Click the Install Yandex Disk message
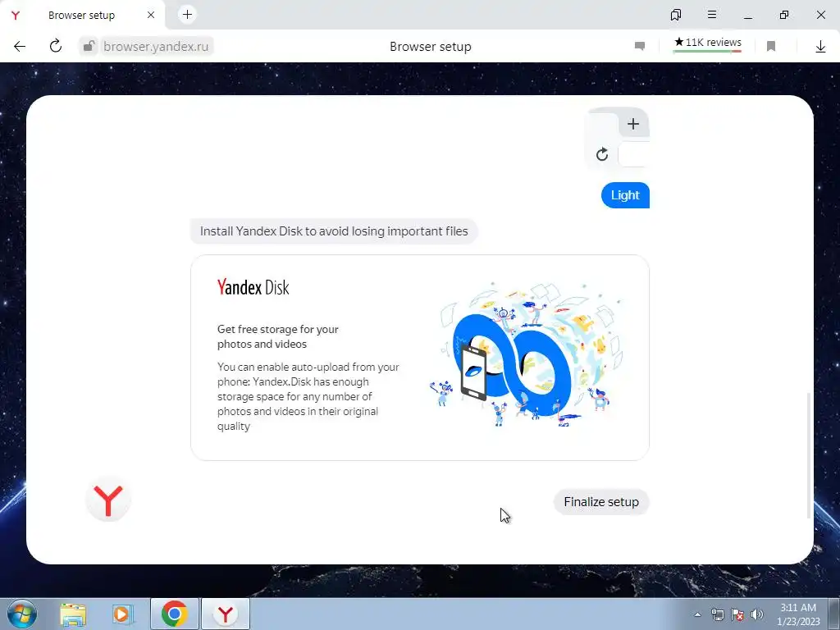 334,231
